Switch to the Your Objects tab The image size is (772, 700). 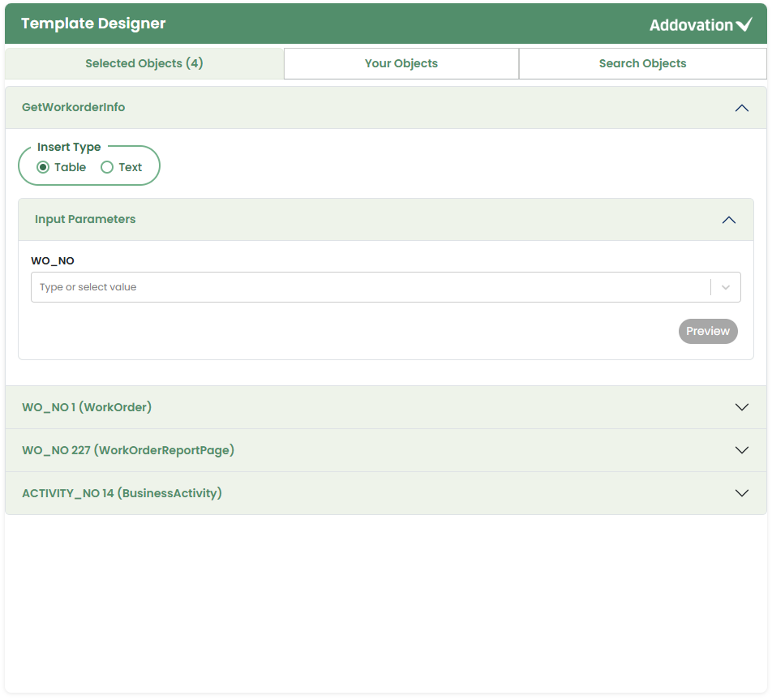click(401, 63)
